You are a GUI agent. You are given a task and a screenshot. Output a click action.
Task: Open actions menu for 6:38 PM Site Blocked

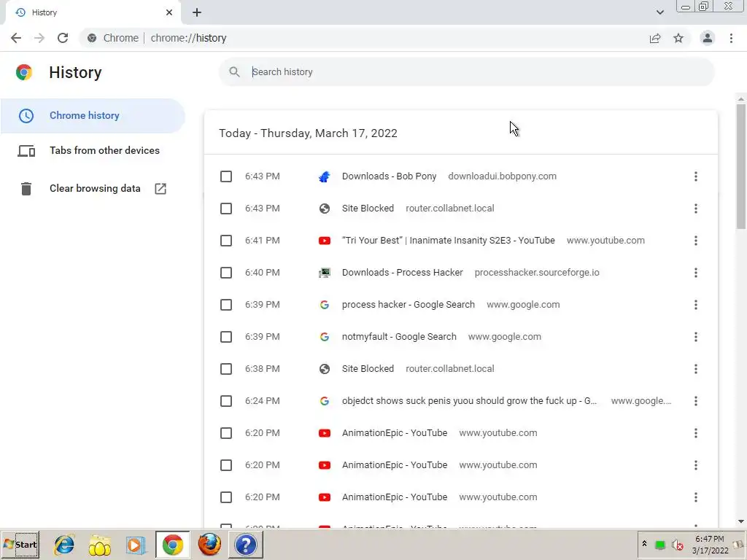point(695,369)
